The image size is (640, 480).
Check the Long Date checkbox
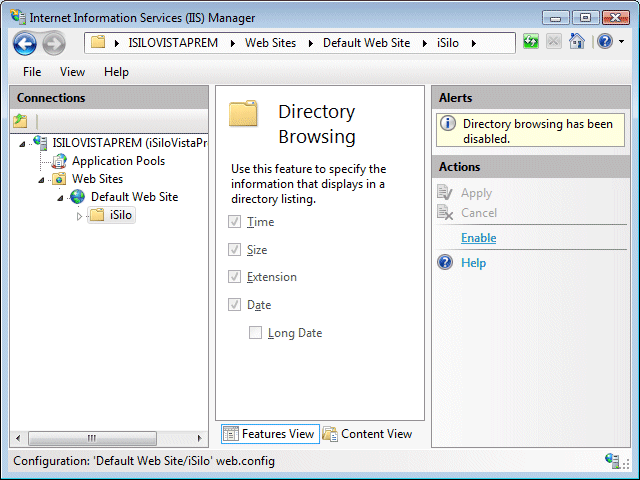coord(256,333)
